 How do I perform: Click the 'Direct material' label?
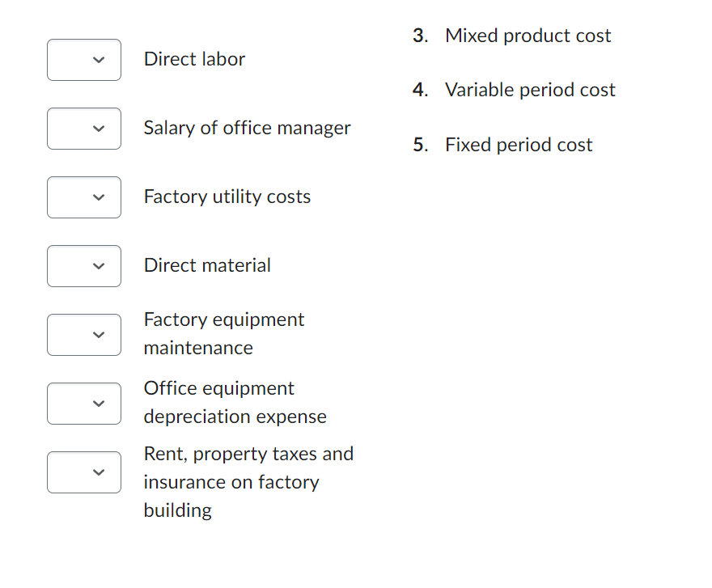tap(207, 265)
